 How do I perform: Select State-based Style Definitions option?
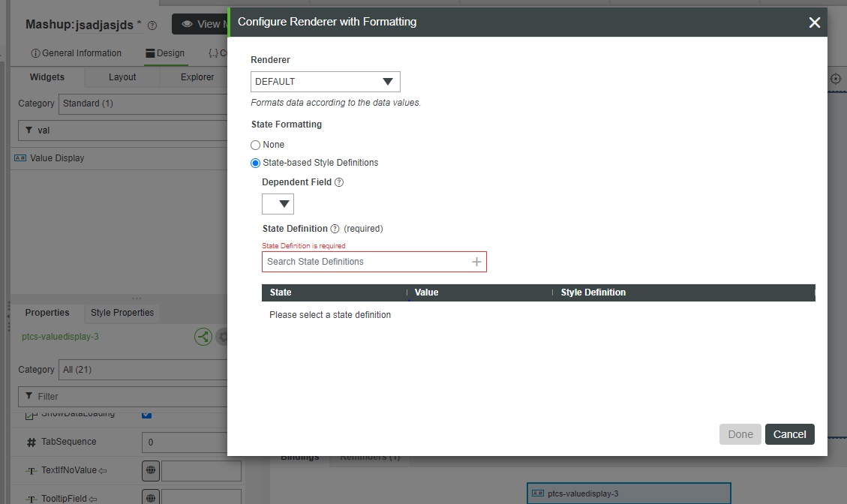point(255,163)
